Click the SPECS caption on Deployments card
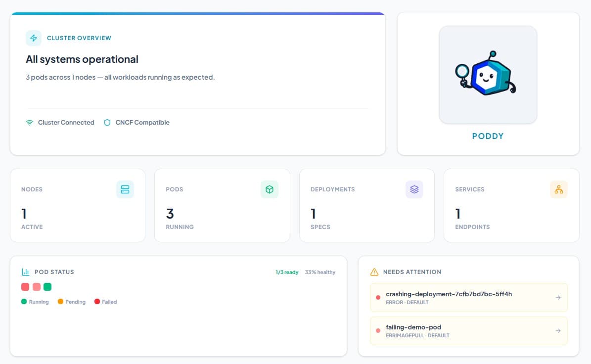 click(320, 227)
